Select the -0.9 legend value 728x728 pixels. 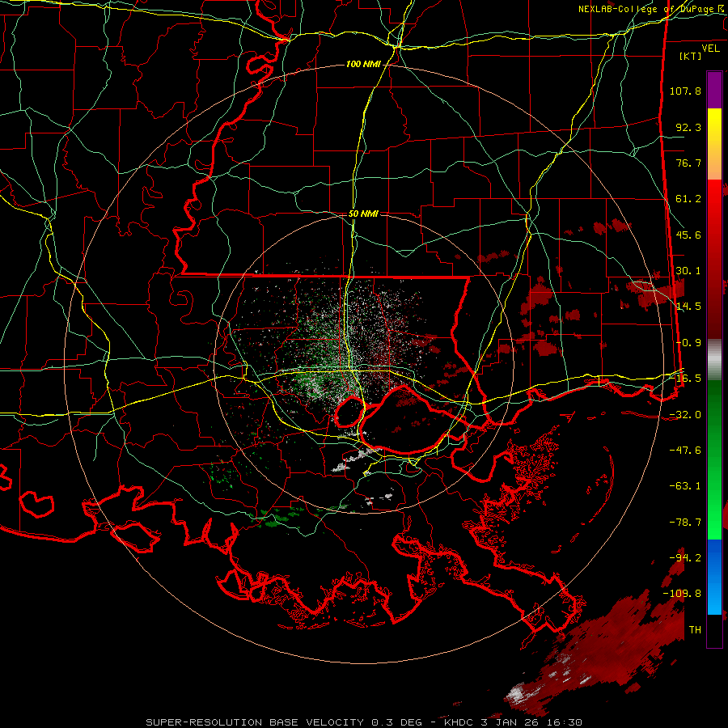pos(688,343)
